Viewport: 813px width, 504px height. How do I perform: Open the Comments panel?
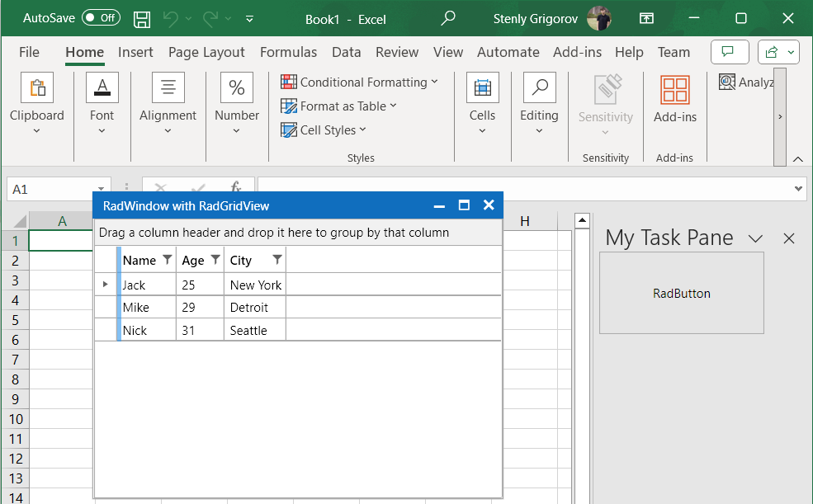(730, 51)
